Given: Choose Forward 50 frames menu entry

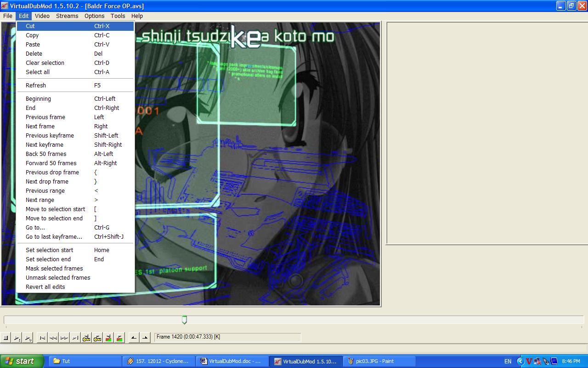Looking at the screenshot, I should point(75,163).
